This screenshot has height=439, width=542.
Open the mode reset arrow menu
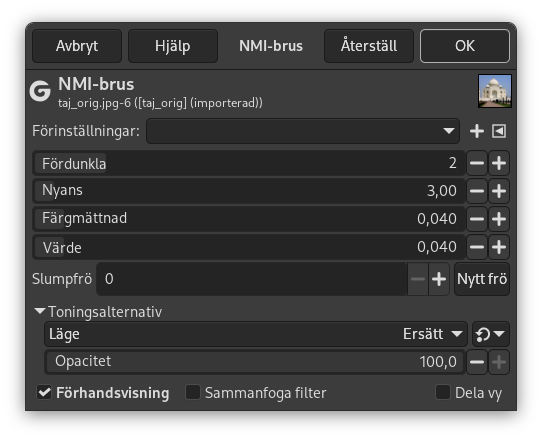(490, 334)
